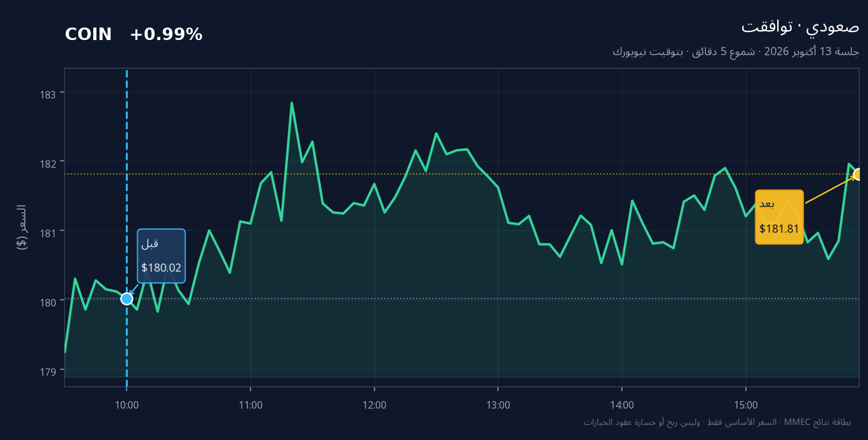The width and height of the screenshot is (868, 440).
Task: Select the 10:00 time axis label
Action: 127,405
